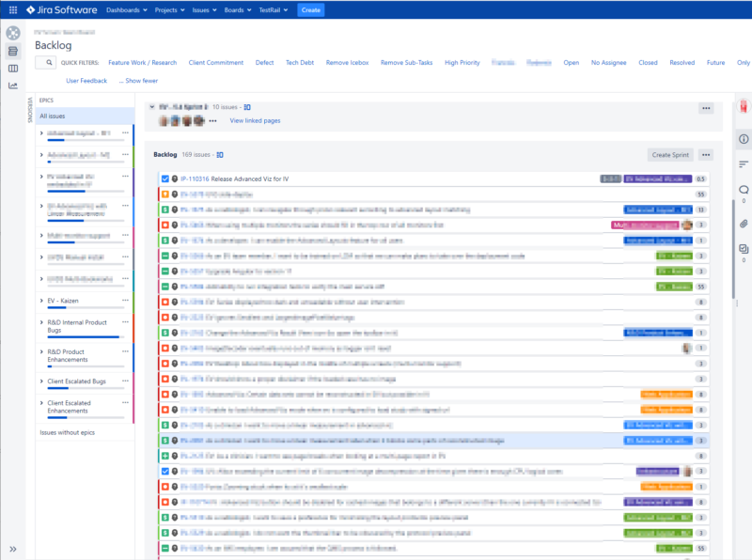Open ellipsis menu for Client Escalated Enhancements
Image resolution: width=752 pixels, height=560 pixels.
pos(125,403)
